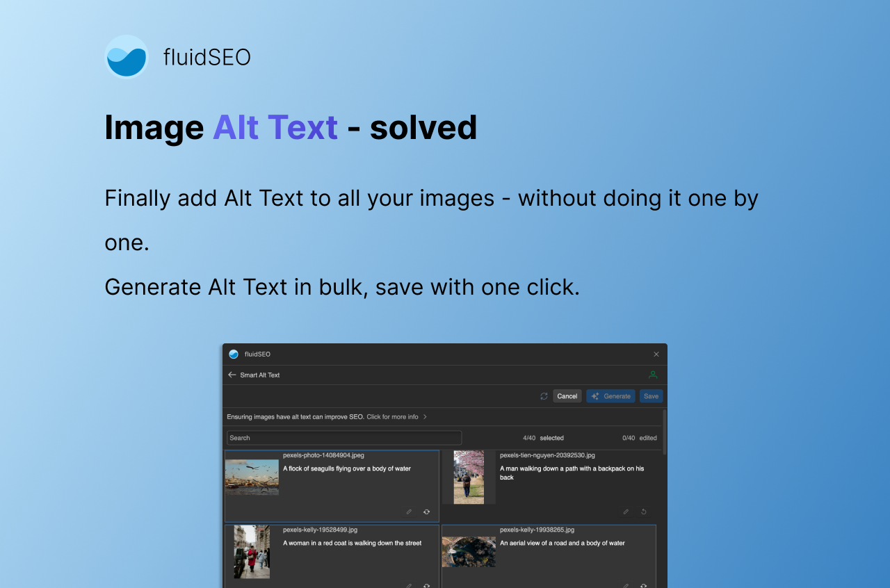Viewport: 890px width, 588px height.
Task: Save the generated alt text
Action: point(651,395)
